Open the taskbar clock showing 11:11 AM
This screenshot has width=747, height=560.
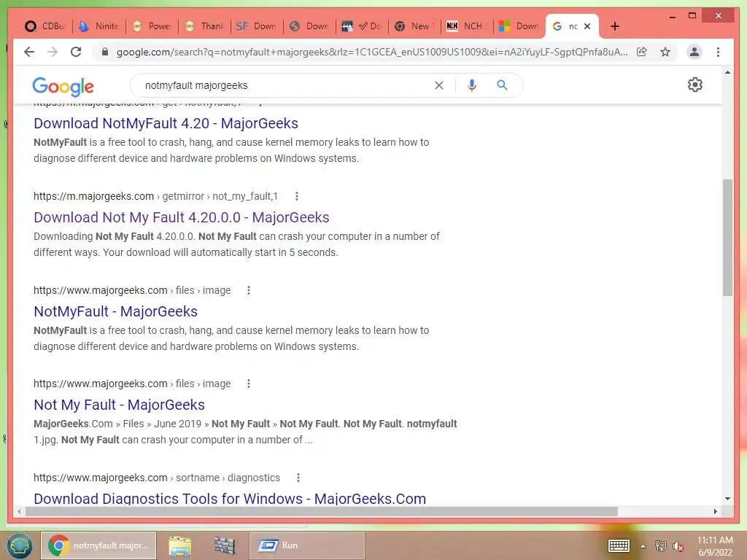click(715, 545)
